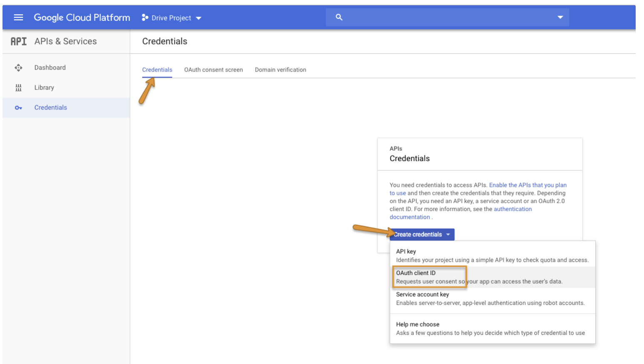This screenshot has height=364, width=644.
Task: Expand the Drive Project selector dropdown
Action: pos(198,18)
